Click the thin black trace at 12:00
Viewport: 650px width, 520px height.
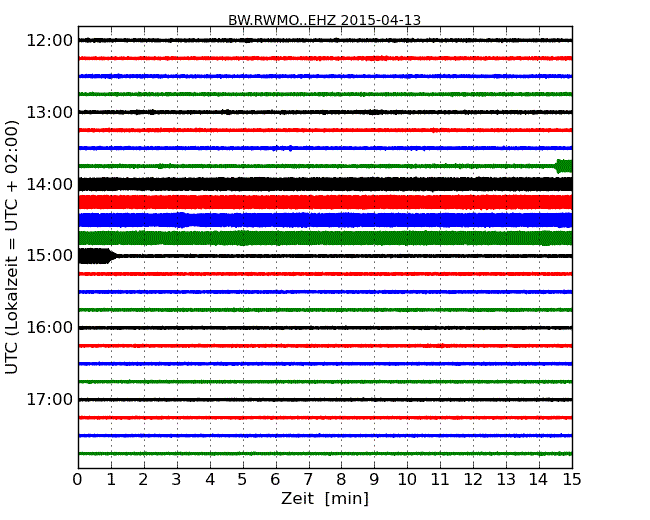coord(325,40)
